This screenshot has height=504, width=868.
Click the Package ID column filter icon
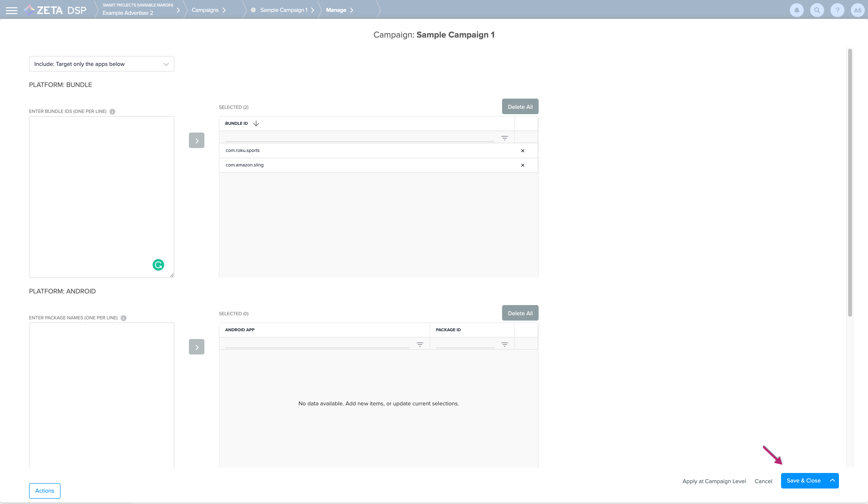[x=504, y=344]
